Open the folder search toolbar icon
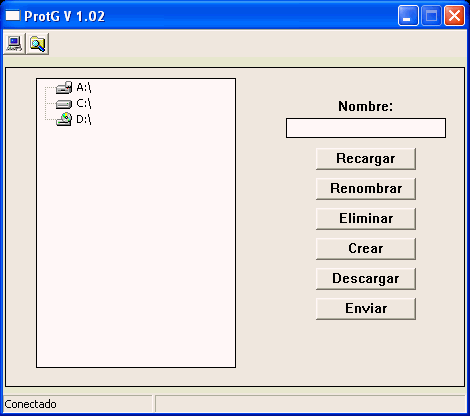This screenshot has width=470, height=416. (x=38, y=44)
